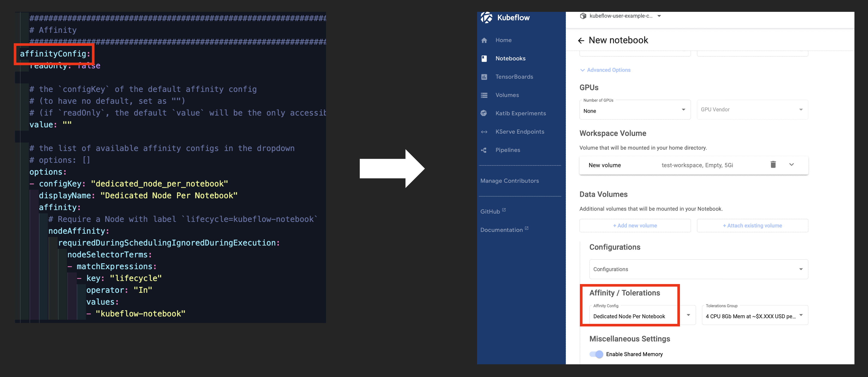Screen dimensions: 868x377
Task: Open the namespace selector kubeflow-user-example
Action: click(621, 16)
